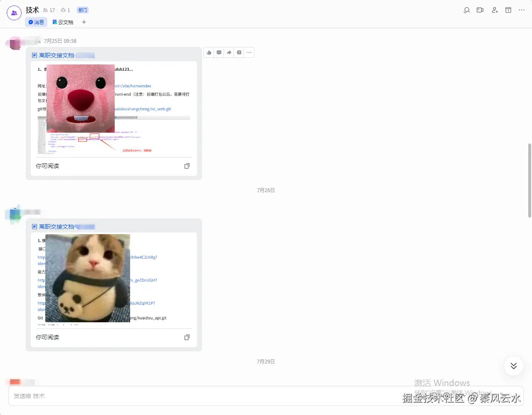Click the + to add a new tab
The height and width of the screenshot is (415, 532).
(84, 22)
